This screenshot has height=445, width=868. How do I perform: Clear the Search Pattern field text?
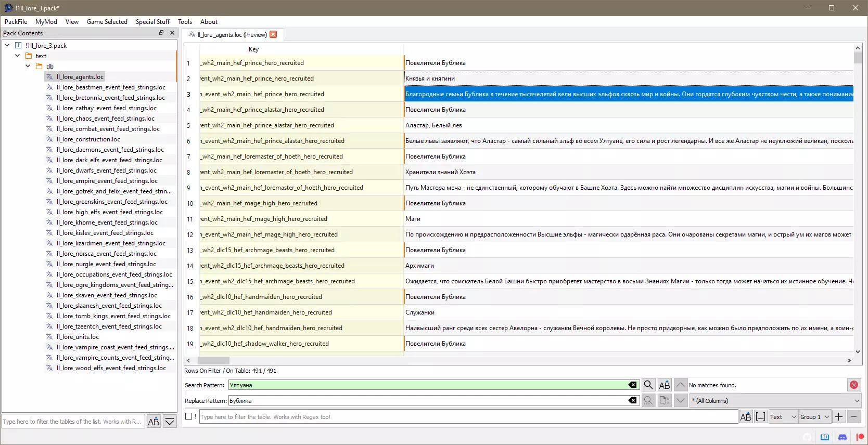coord(632,385)
